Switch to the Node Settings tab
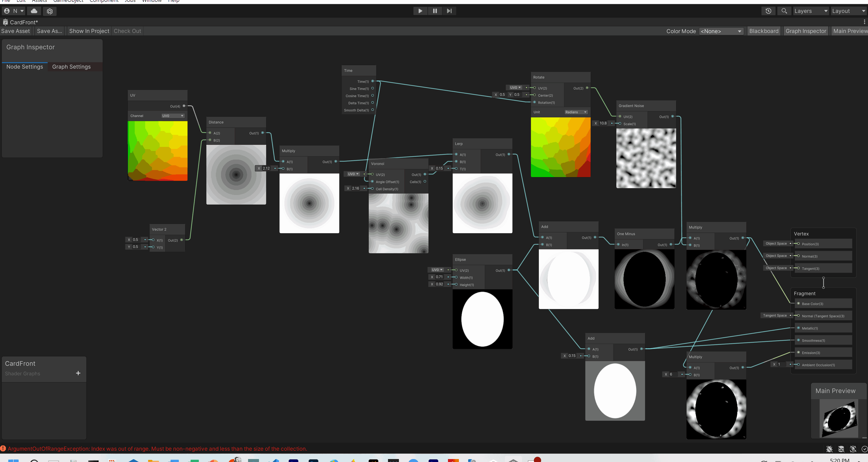868x462 pixels. [25, 67]
